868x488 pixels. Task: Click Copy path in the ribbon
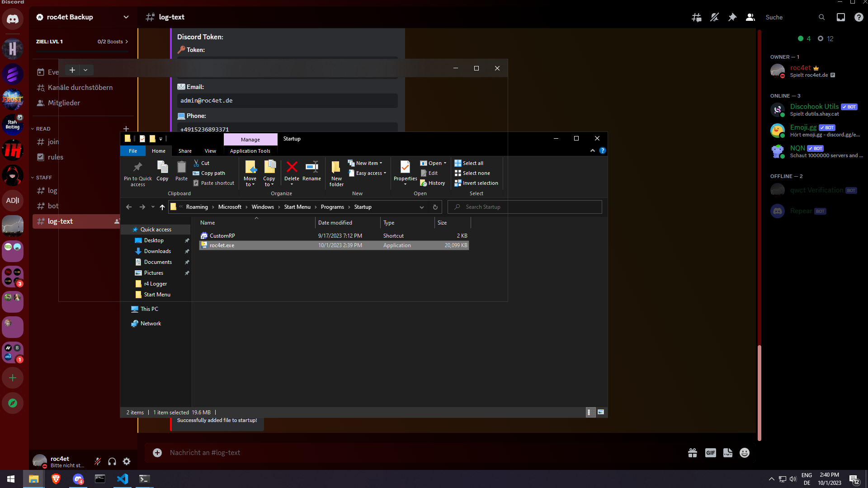209,173
